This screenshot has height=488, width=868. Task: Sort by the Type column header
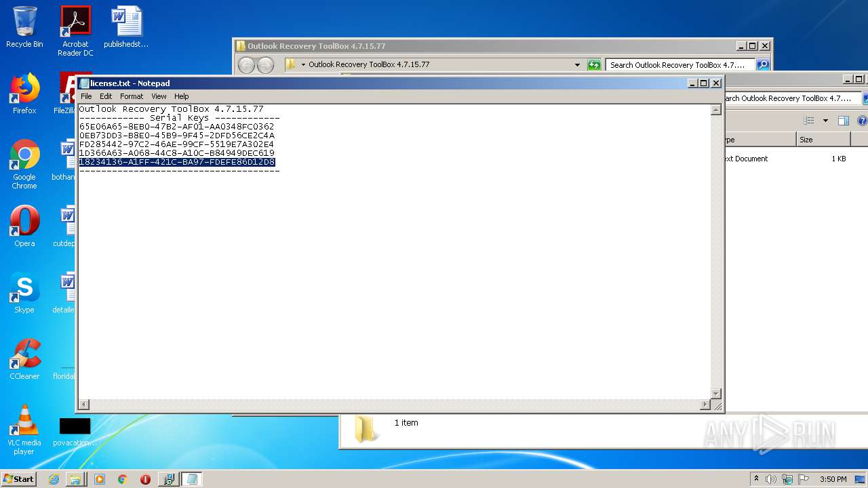pos(759,140)
